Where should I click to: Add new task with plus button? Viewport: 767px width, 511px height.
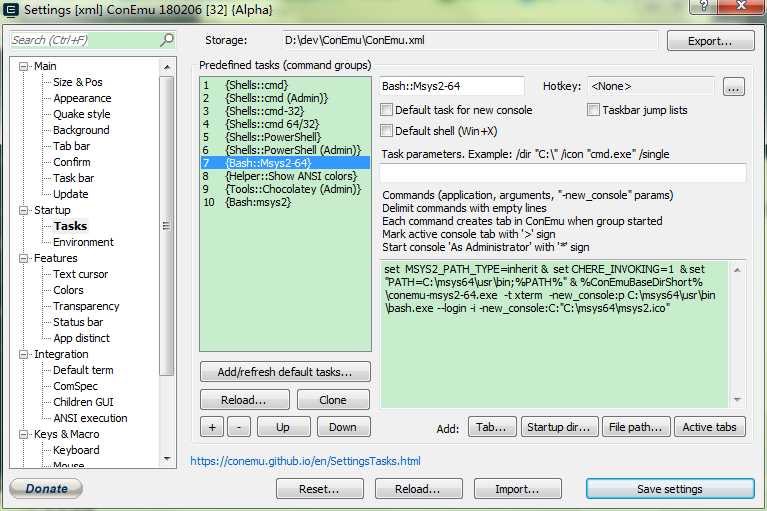tap(212, 427)
